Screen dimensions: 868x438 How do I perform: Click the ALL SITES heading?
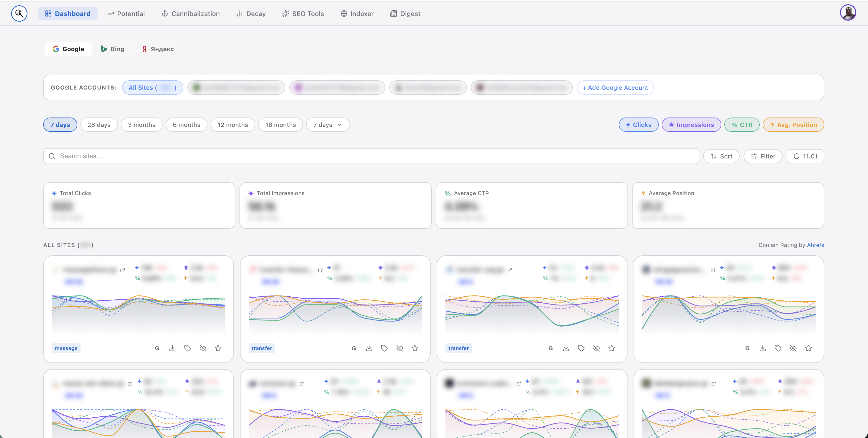point(68,245)
